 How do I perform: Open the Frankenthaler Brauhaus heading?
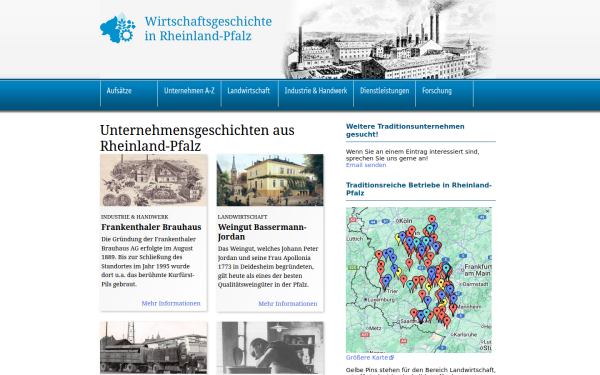click(151, 227)
